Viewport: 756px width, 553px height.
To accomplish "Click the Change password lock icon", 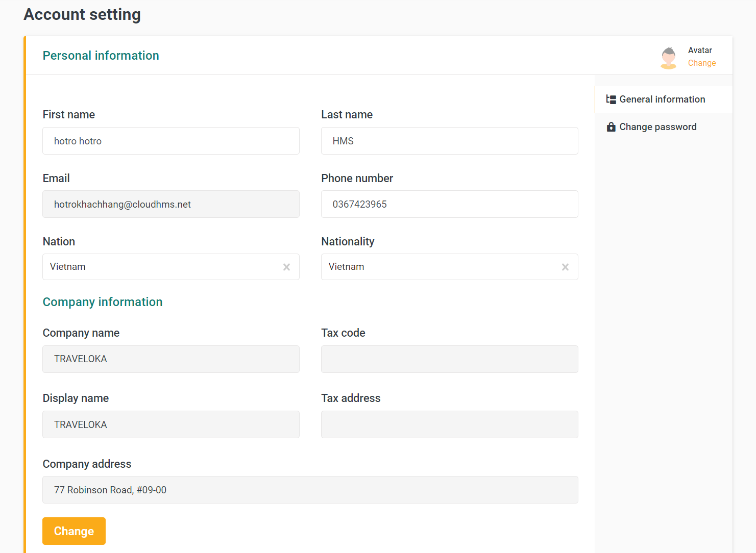I will click(611, 127).
